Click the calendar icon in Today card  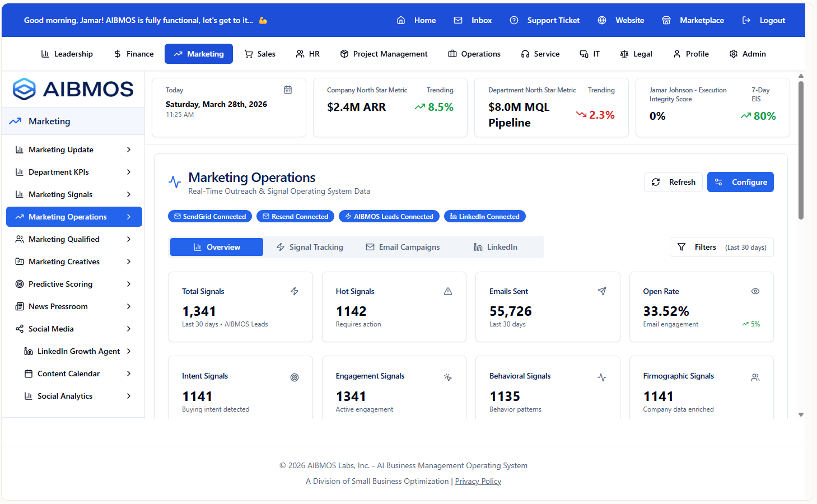tap(288, 90)
